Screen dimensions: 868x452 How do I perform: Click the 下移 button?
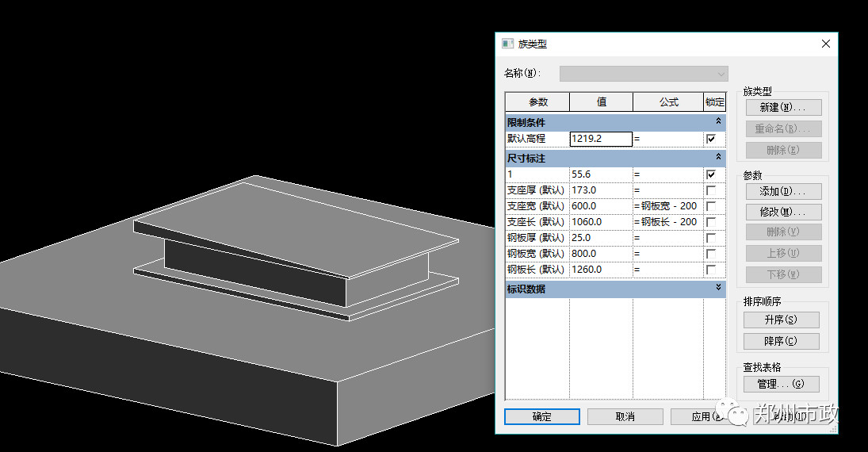tap(783, 274)
